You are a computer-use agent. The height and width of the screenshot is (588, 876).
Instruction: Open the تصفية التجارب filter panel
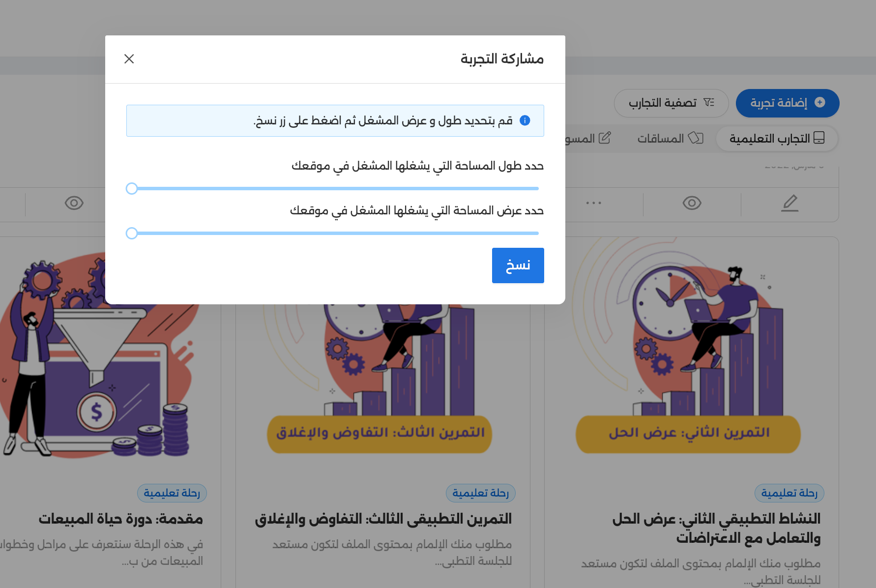[x=671, y=103]
